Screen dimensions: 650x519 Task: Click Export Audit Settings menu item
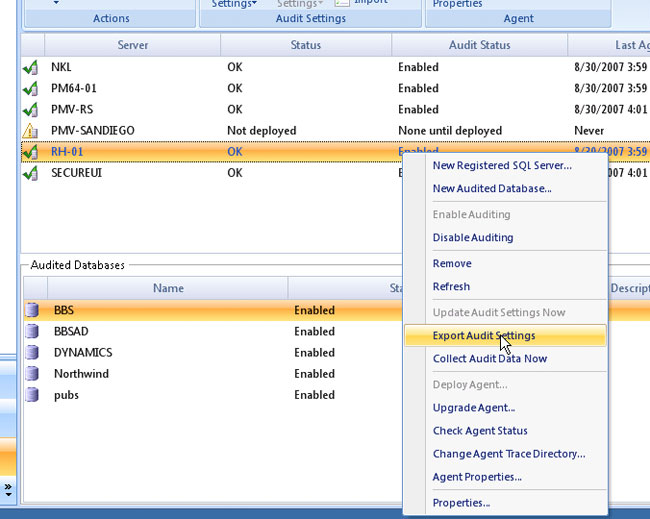point(505,335)
